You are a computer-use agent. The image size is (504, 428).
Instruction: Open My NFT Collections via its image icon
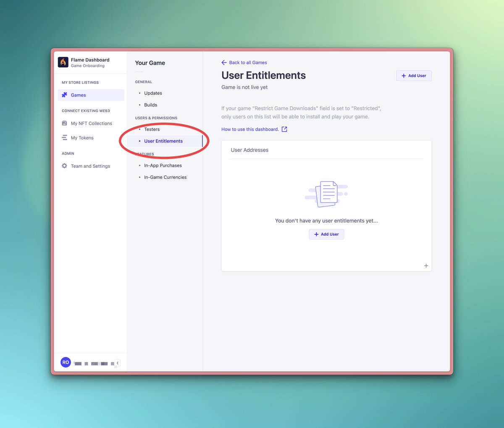click(x=64, y=123)
